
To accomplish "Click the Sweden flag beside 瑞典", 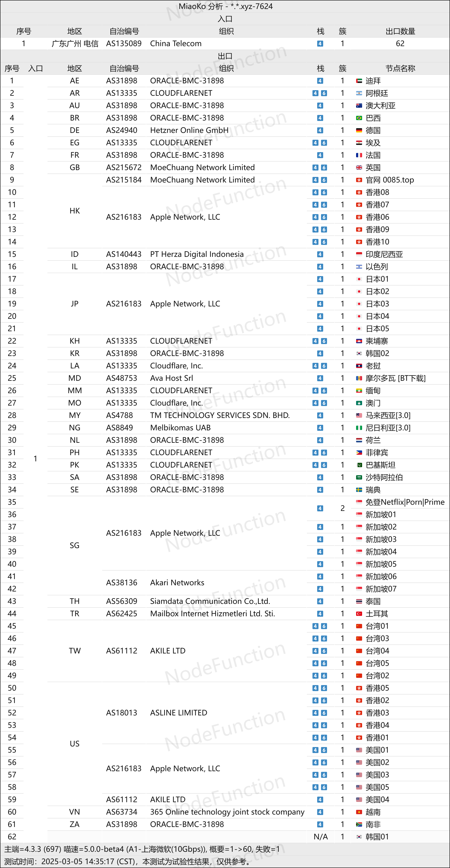I will (359, 490).
